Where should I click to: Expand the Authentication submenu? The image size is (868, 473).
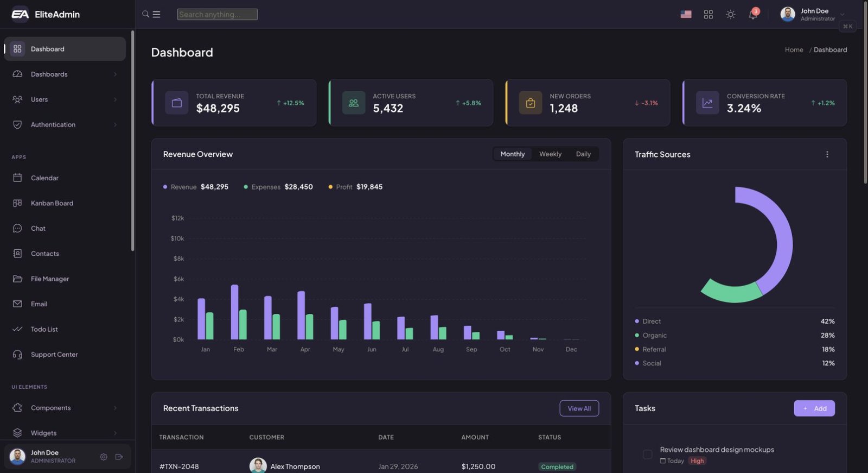pyautogui.click(x=65, y=125)
